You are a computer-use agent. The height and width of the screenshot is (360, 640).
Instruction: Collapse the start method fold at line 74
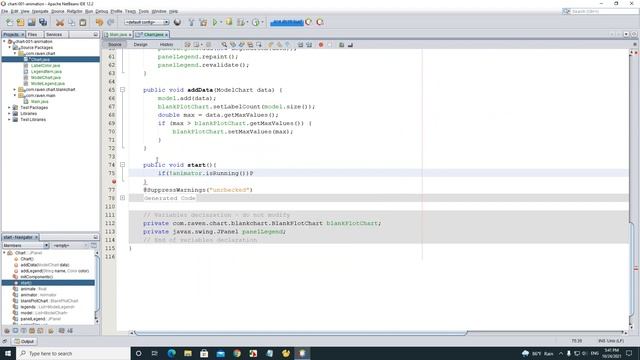click(122, 165)
